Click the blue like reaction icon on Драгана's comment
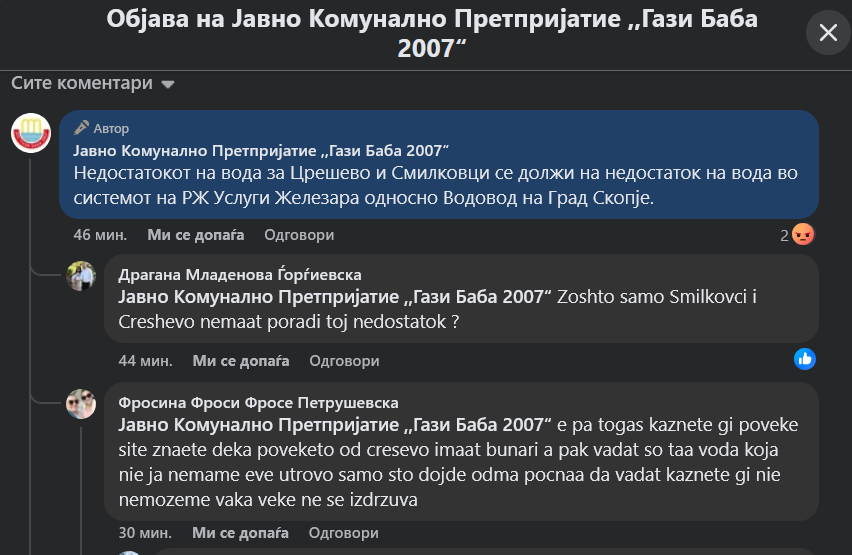 click(805, 359)
